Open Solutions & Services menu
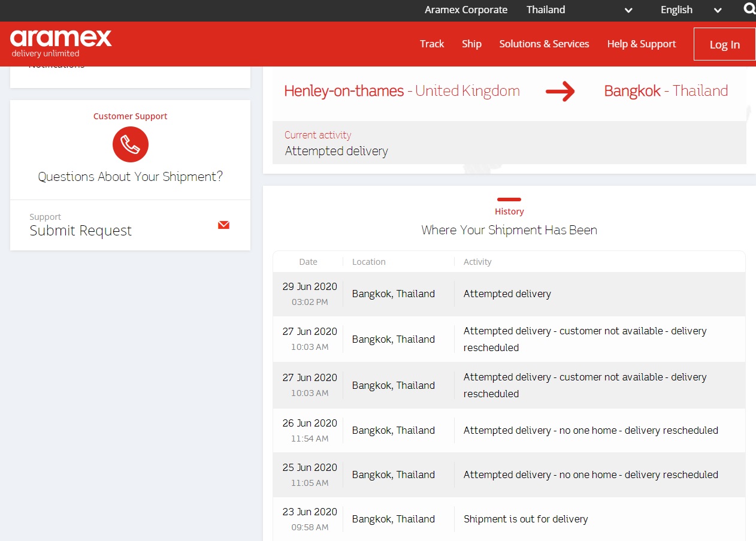Viewport: 756px width, 541px height. (x=544, y=44)
